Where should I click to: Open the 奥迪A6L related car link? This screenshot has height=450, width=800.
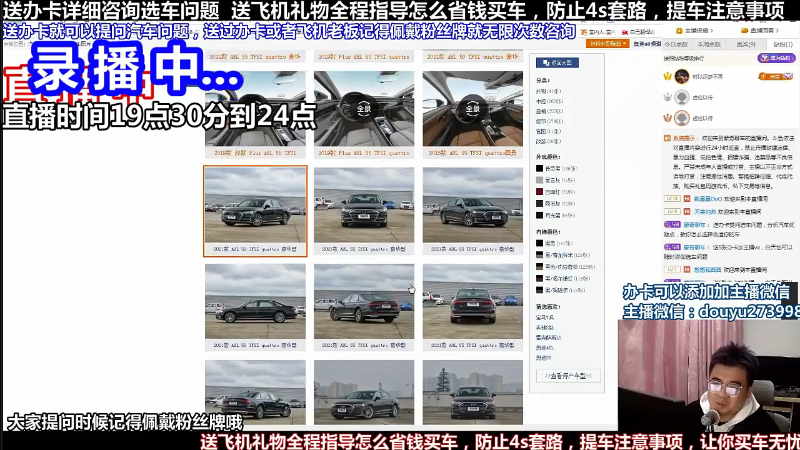pyautogui.click(x=544, y=347)
